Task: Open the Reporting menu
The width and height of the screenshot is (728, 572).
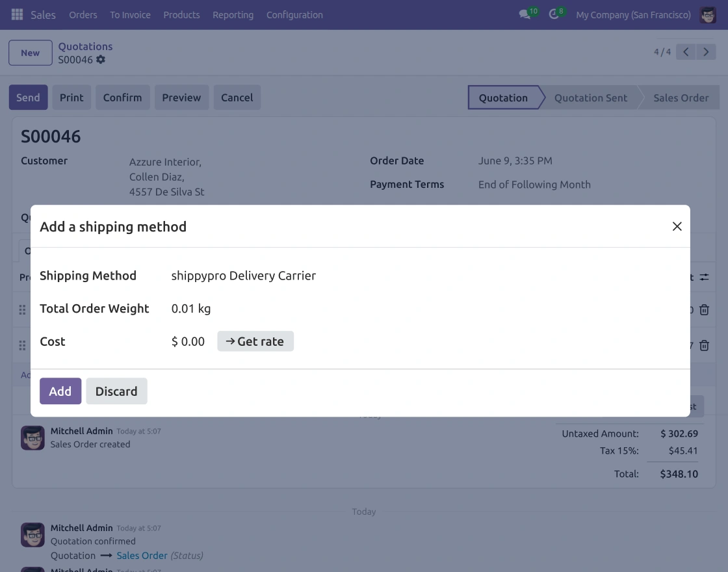Action: [233, 15]
